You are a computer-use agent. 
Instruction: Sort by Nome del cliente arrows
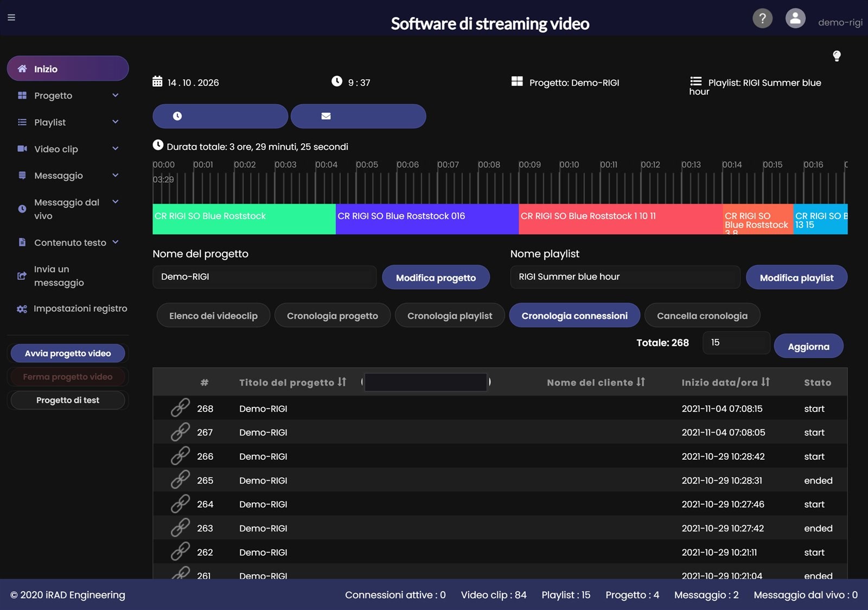tap(641, 382)
